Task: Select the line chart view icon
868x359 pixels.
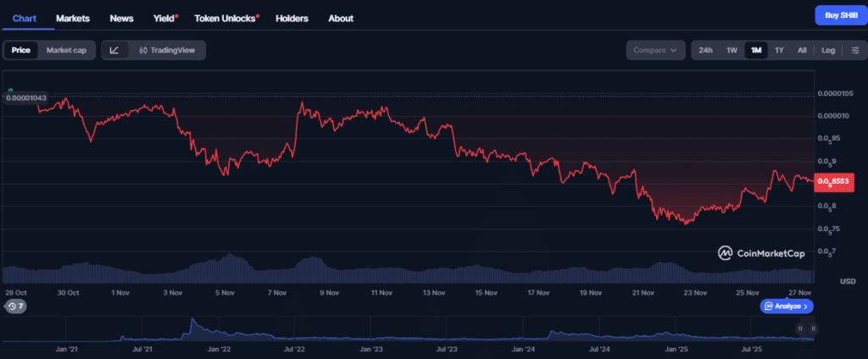Action: (114, 51)
